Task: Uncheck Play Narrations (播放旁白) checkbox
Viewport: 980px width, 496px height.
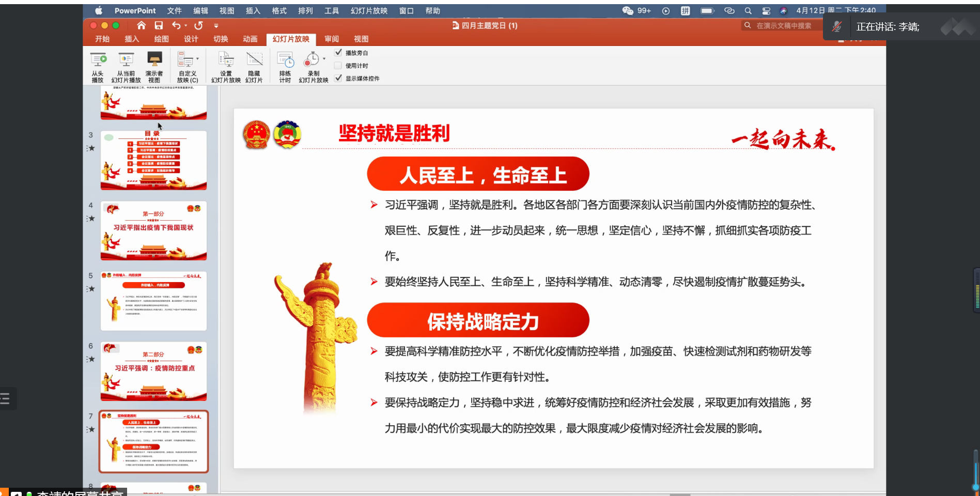Action: point(338,53)
